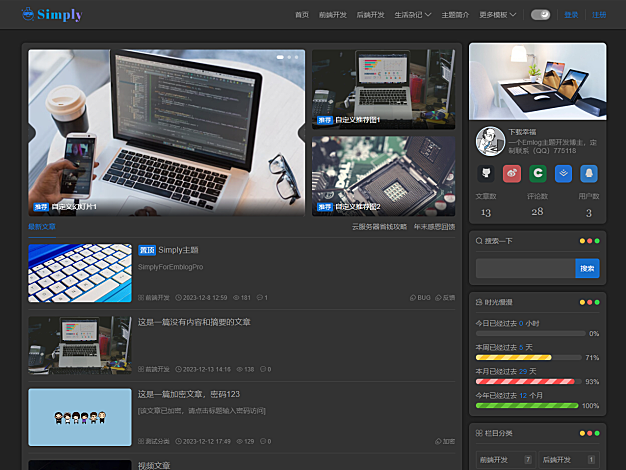Click the red Weibo social icon
626x470 pixels.
click(x=512, y=173)
